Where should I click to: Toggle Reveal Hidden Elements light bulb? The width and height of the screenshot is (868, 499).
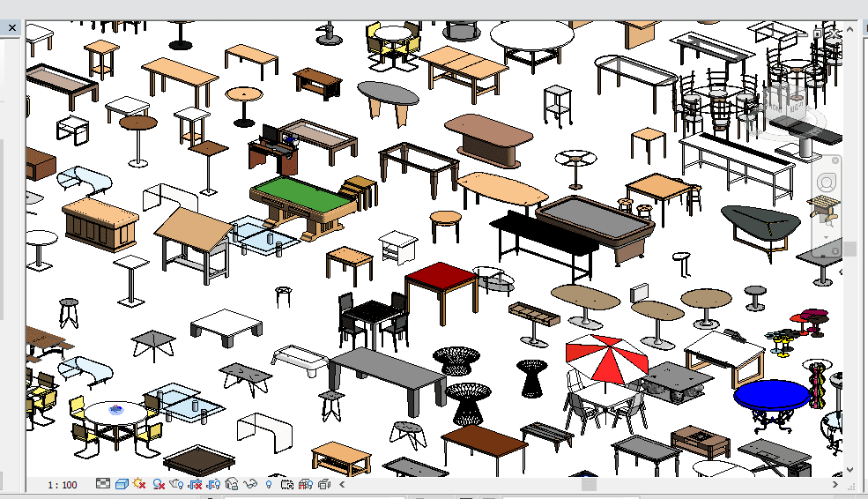click(x=269, y=484)
